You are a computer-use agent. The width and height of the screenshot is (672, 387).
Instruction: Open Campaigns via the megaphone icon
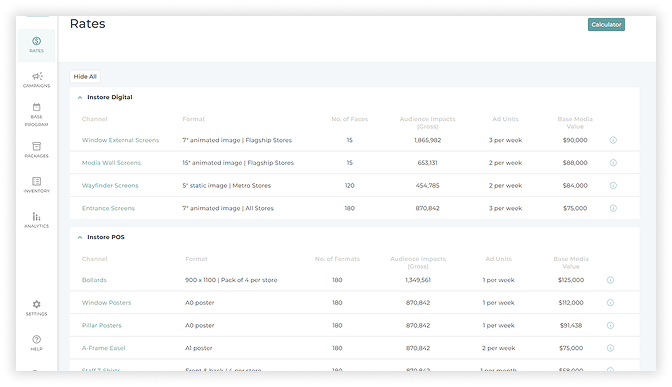tap(37, 76)
